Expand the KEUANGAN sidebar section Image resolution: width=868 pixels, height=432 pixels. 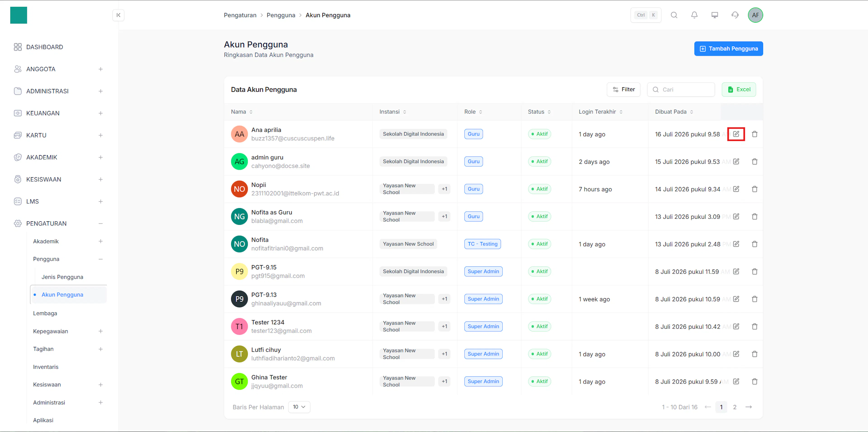click(100, 113)
